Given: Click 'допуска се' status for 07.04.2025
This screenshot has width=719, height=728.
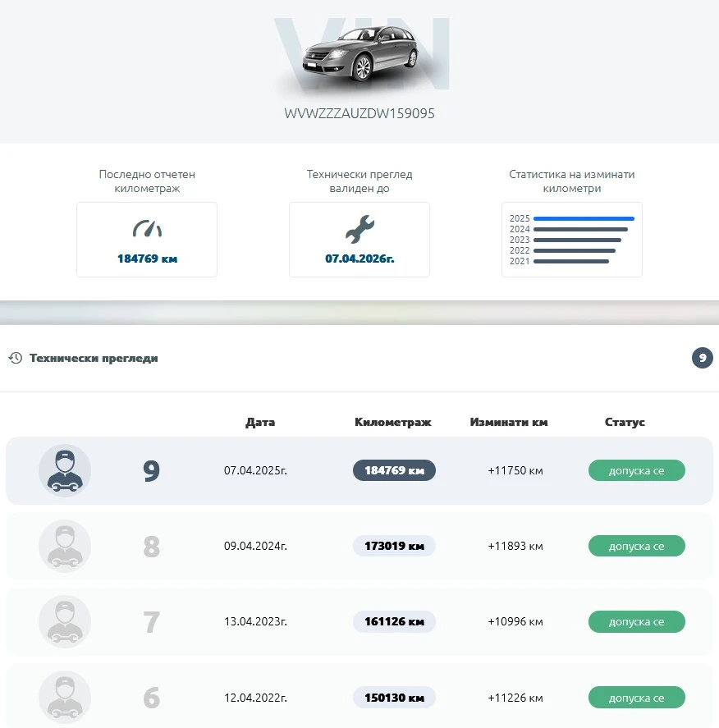Looking at the screenshot, I should tap(636, 471).
